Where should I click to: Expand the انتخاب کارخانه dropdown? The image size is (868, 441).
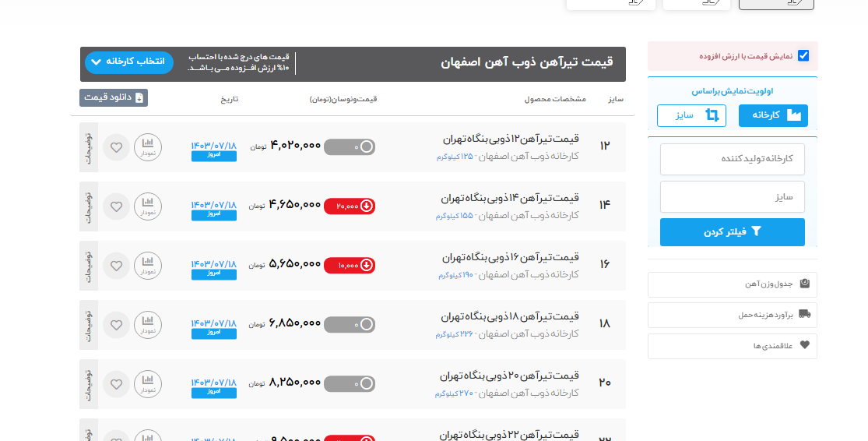pyautogui.click(x=128, y=62)
